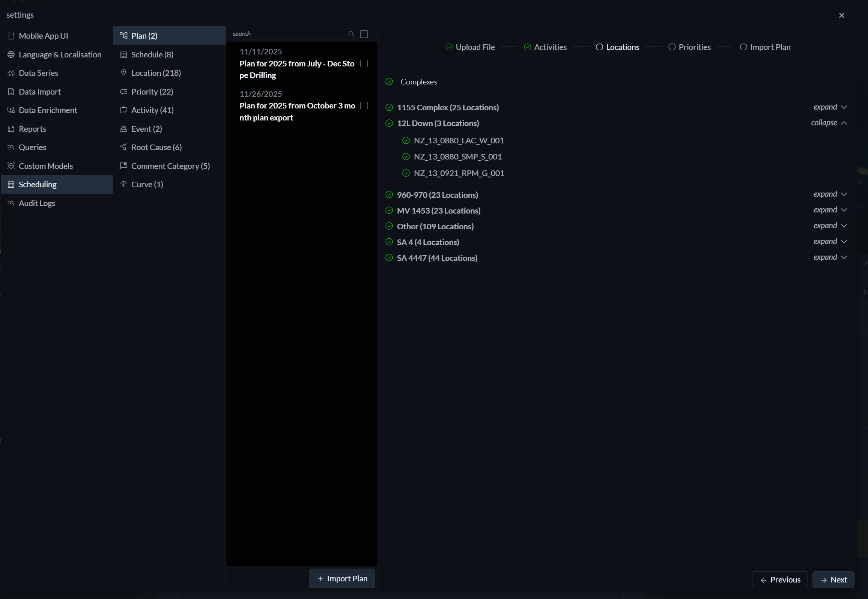
Task: Click the Data Import document icon
Action: pos(11,92)
